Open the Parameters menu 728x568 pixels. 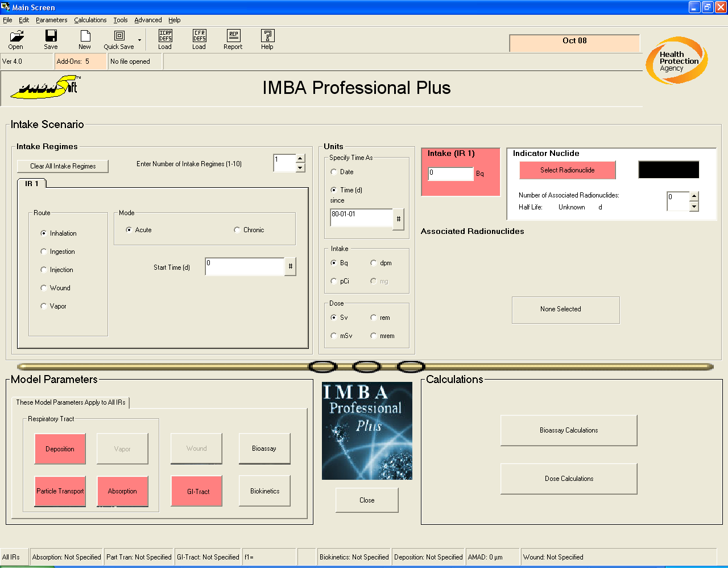51,20
